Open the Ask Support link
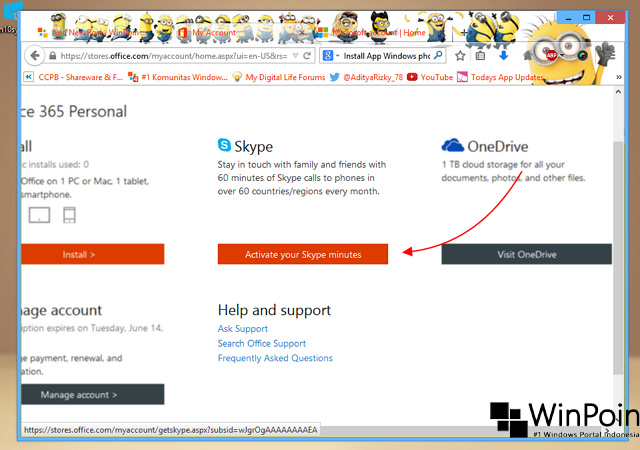This screenshot has width=640, height=450. tap(242, 329)
